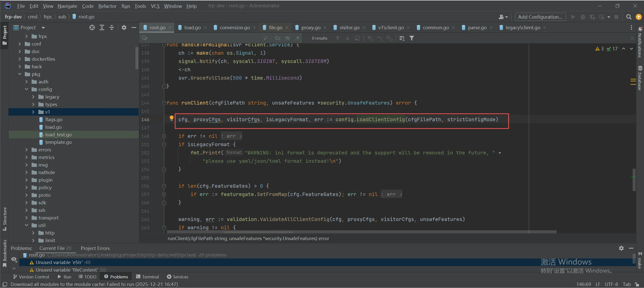This screenshot has width=644, height=288.
Task: Click the search filter funnel icon
Action: point(412,38)
